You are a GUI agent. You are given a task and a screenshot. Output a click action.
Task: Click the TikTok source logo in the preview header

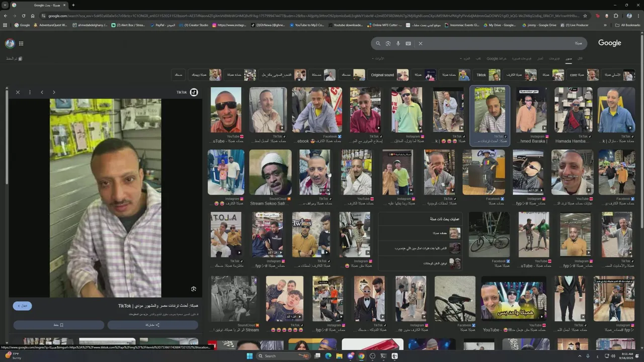[194, 92]
